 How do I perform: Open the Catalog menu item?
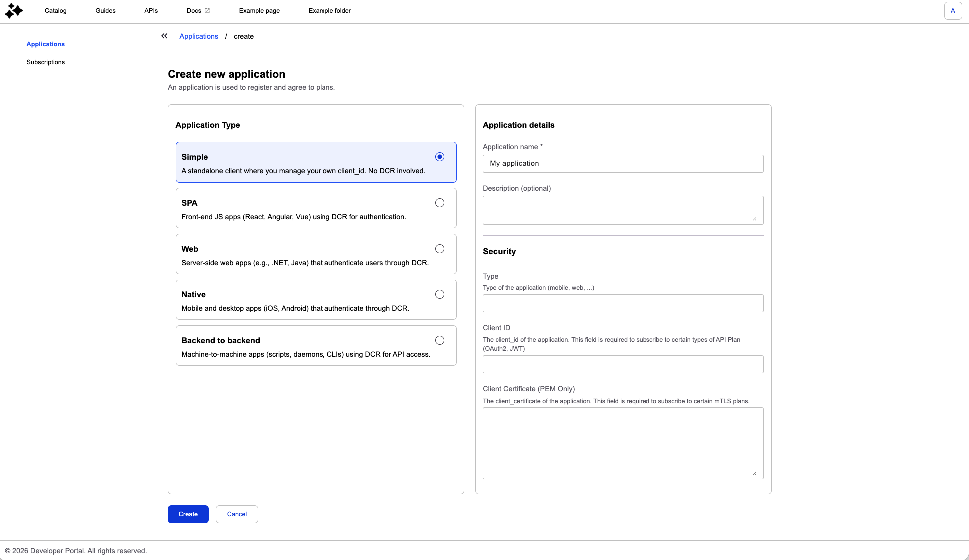pos(55,11)
